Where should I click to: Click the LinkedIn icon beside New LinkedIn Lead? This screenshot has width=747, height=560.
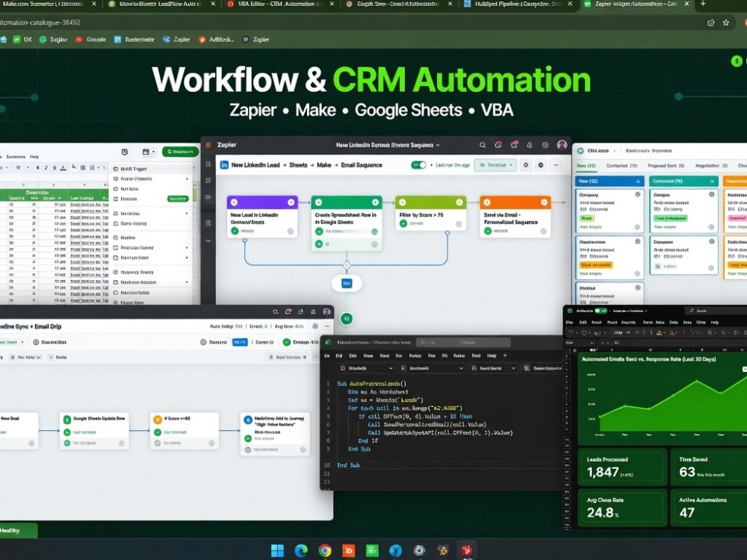click(224, 165)
